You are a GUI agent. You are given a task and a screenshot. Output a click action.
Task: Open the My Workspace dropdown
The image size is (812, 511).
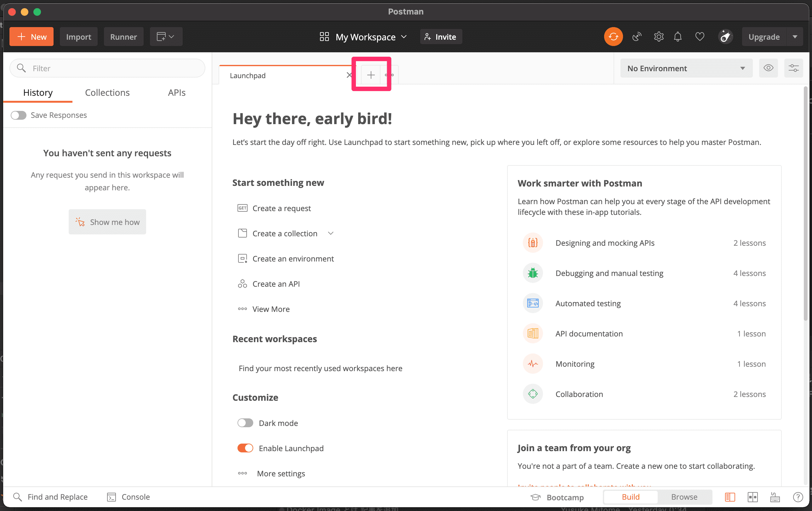point(363,37)
